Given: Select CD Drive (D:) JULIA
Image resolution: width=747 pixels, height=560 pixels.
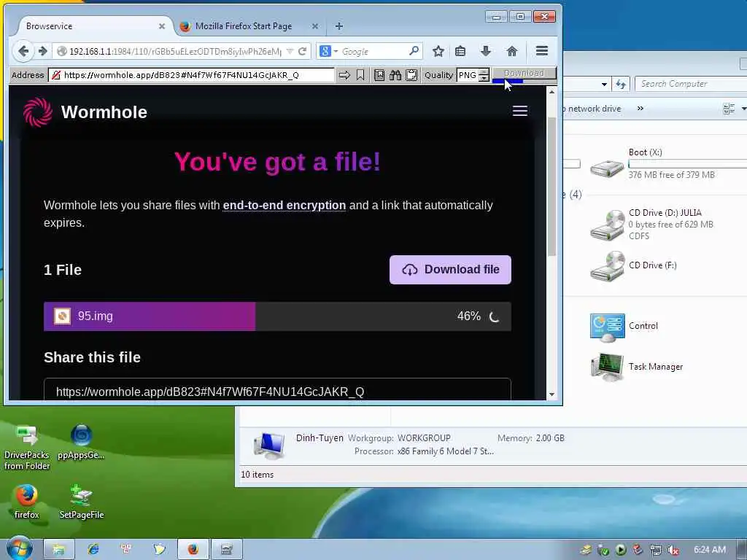Looking at the screenshot, I should coord(607,225).
